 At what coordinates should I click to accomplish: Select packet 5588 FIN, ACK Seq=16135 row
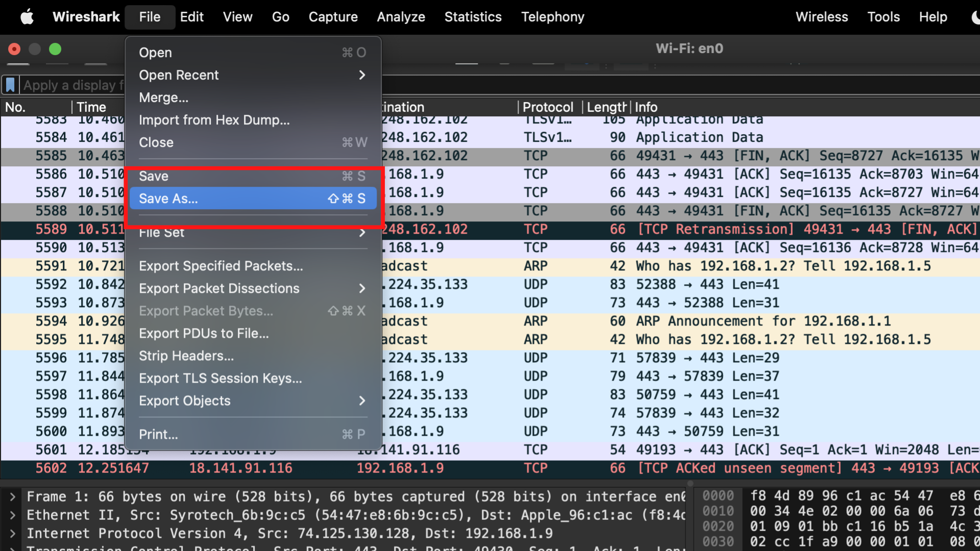pyautogui.click(x=681, y=211)
